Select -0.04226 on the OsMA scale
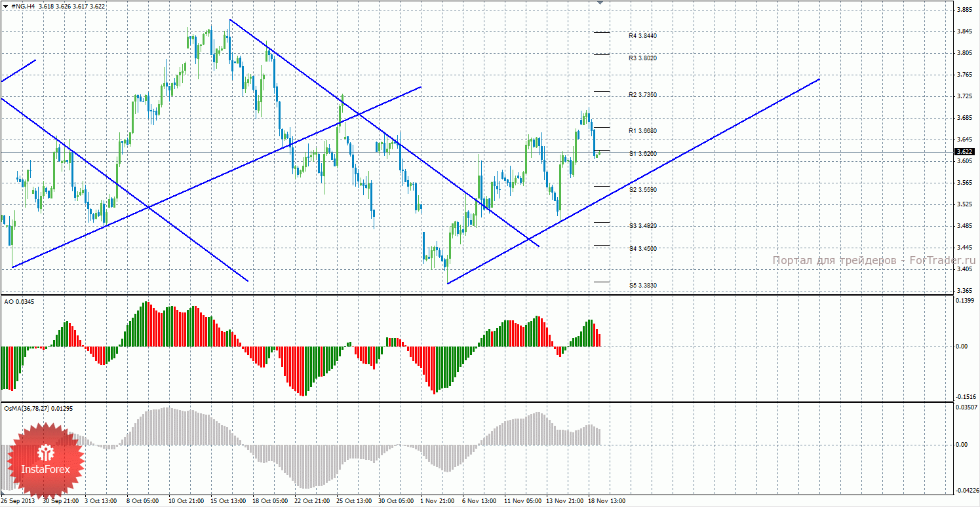The height and width of the screenshot is (507, 980). 968,490
